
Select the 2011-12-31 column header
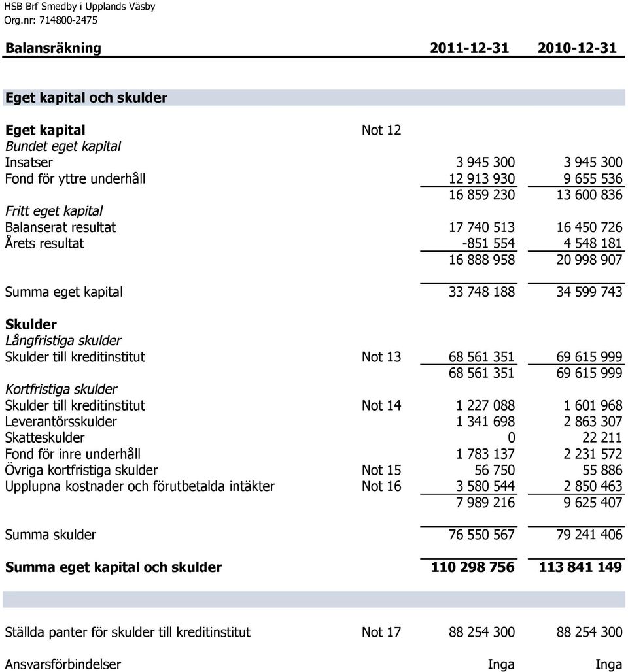469,48
